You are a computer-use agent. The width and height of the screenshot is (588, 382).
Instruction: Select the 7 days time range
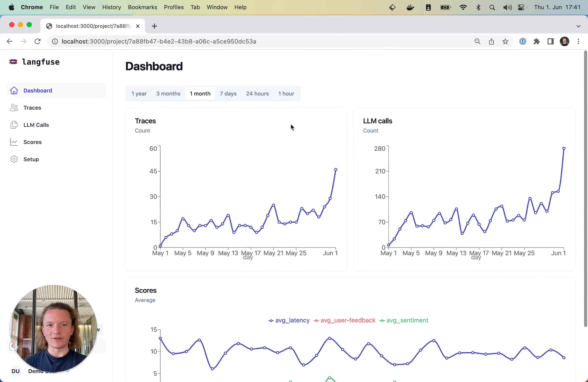(x=228, y=94)
